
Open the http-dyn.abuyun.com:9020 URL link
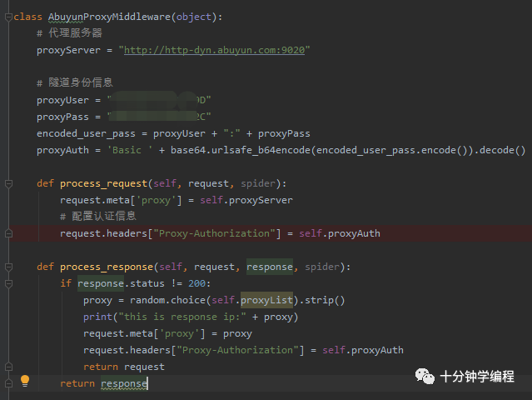pos(215,50)
